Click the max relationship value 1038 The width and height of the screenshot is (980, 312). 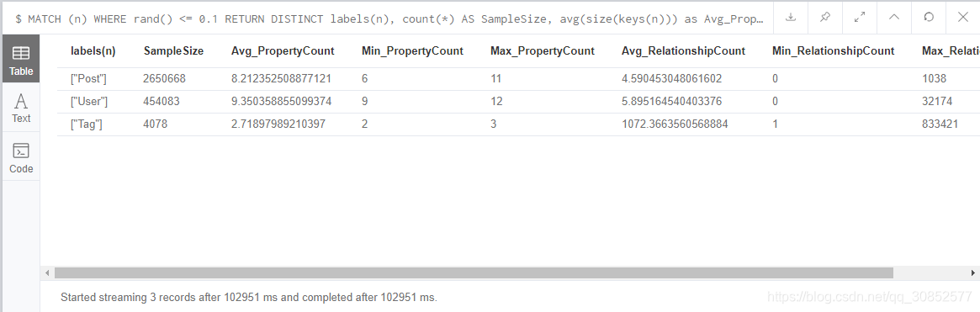click(x=935, y=79)
